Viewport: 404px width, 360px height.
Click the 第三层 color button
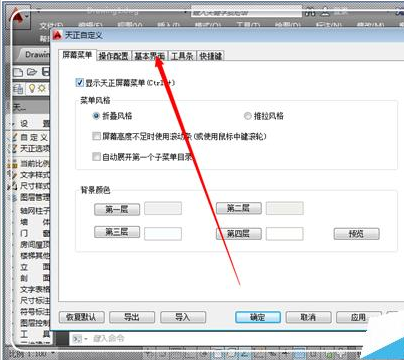tap(117, 232)
